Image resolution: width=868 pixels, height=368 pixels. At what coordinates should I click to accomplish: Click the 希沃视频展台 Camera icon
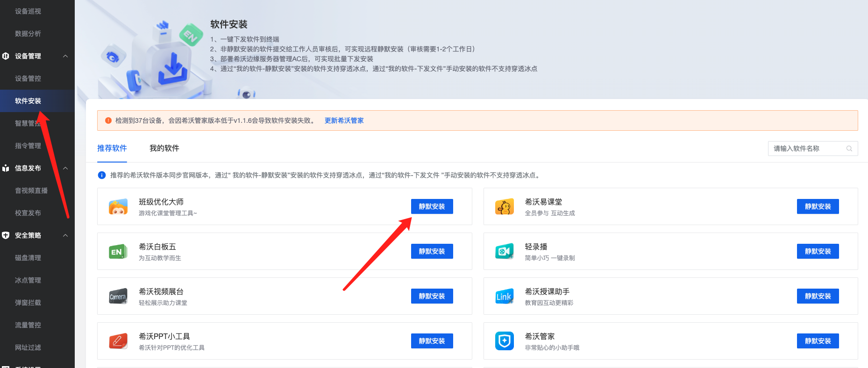pyautogui.click(x=118, y=297)
